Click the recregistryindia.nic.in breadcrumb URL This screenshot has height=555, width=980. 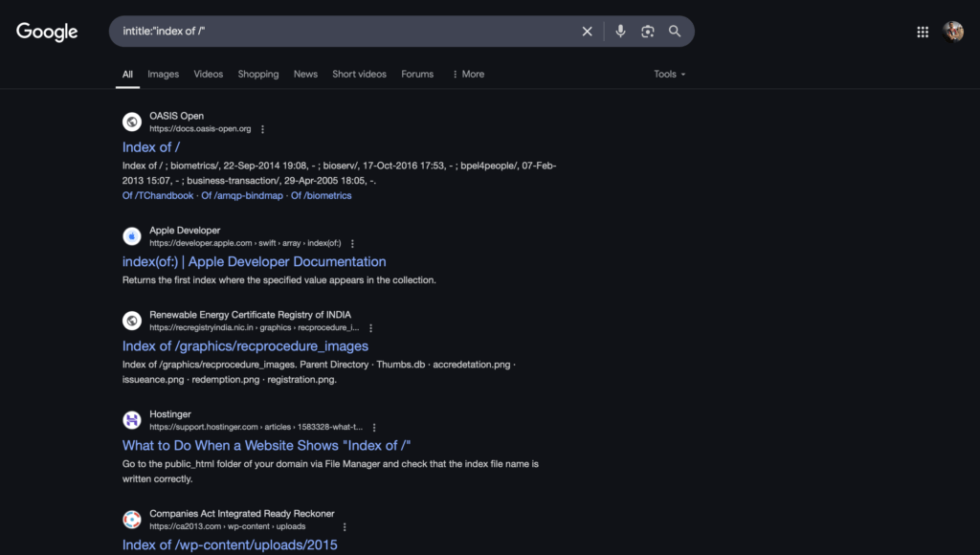click(255, 327)
